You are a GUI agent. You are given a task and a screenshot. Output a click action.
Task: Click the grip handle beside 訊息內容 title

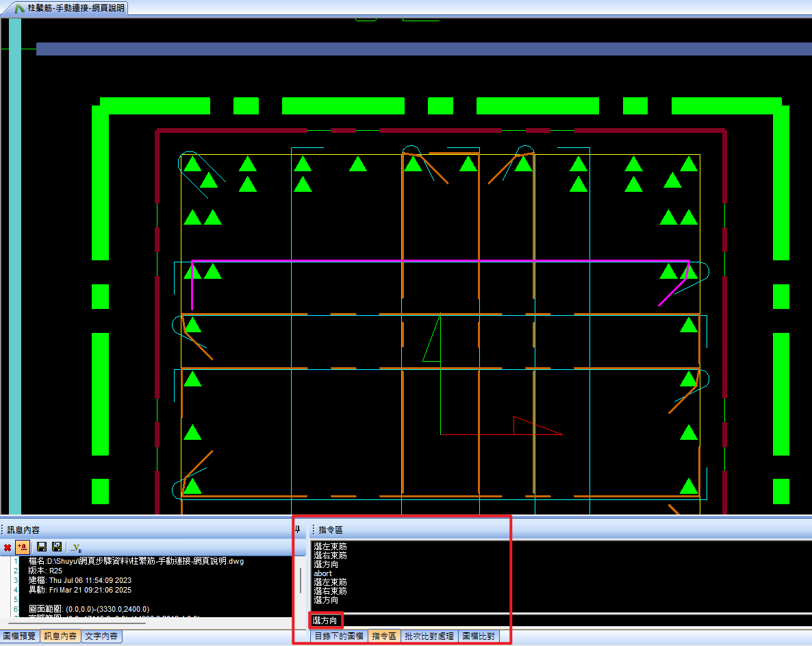click(x=3, y=530)
